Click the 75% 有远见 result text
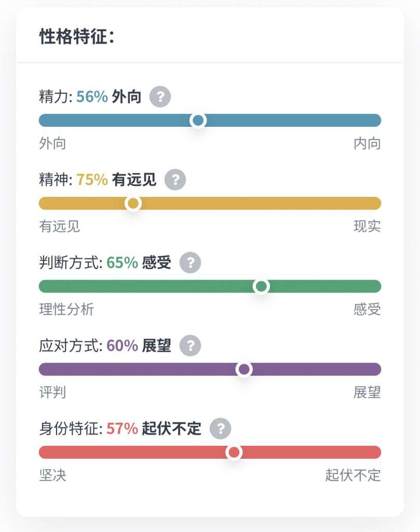 pos(116,180)
